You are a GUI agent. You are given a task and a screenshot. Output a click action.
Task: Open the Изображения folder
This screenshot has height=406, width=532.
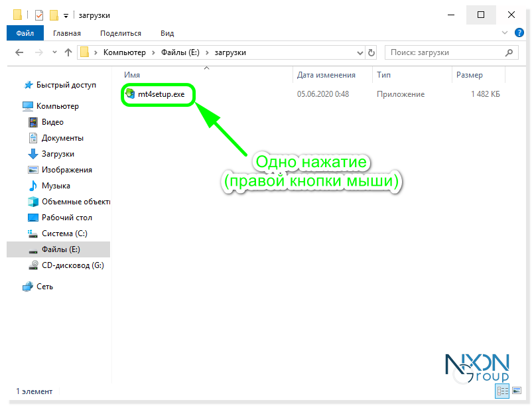coord(67,170)
